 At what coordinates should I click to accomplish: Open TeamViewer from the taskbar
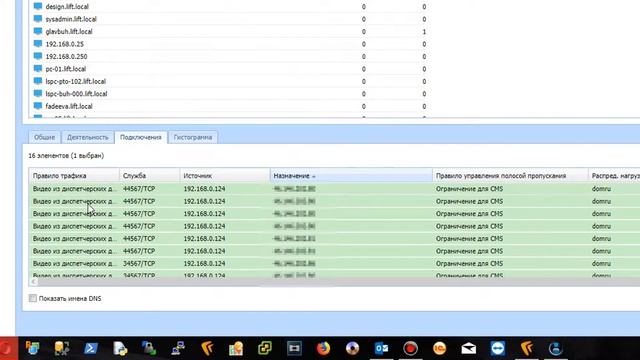coord(498,348)
